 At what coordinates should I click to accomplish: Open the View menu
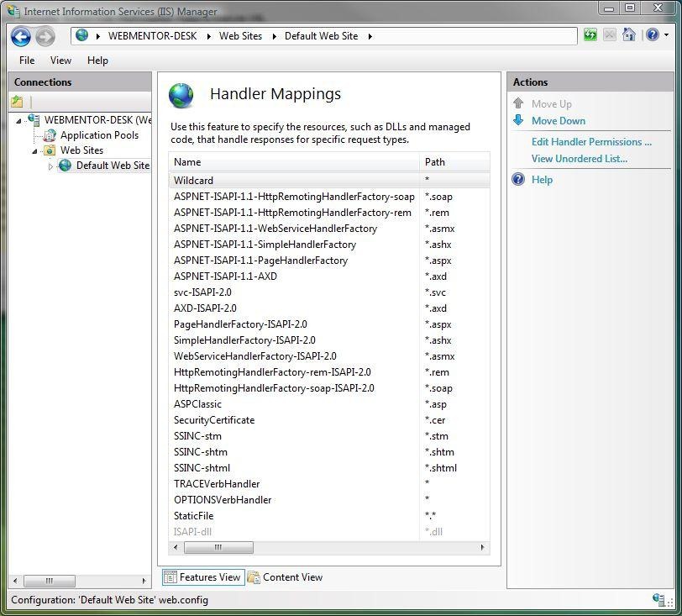tap(60, 61)
